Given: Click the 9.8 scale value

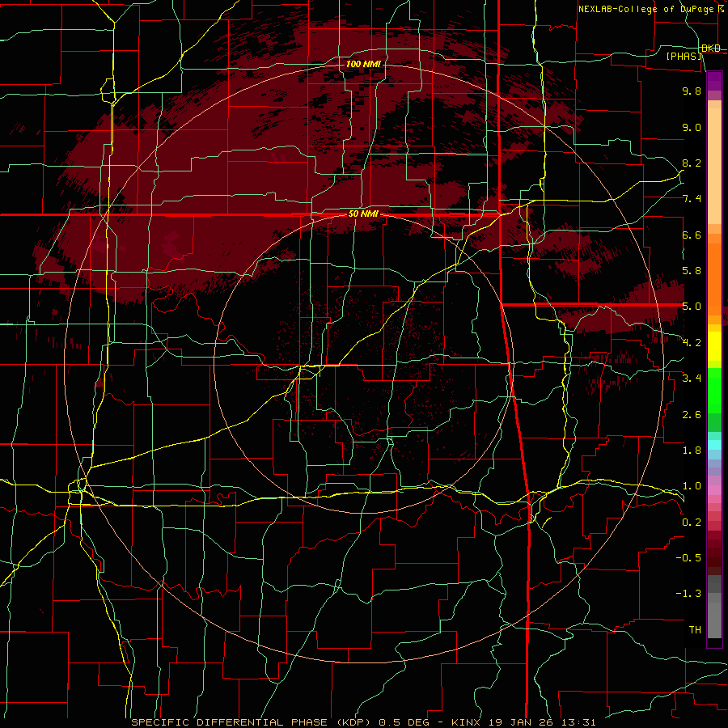Looking at the screenshot, I should point(692,91).
